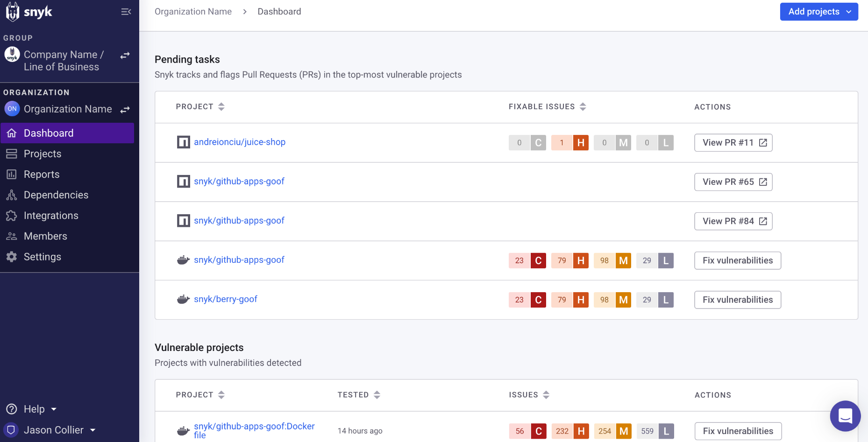Switch organization using the arrows beside Organization Name
Image resolution: width=868 pixels, height=442 pixels.
click(x=125, y=110)
